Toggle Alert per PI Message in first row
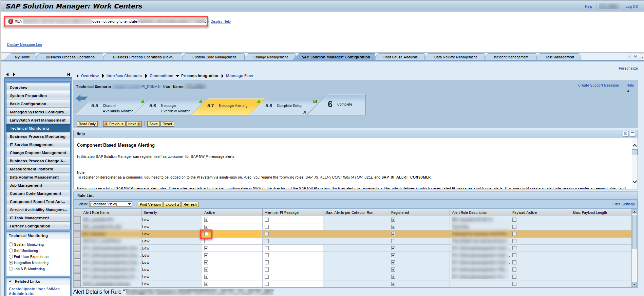644x296 pixels. pos(267,220)
